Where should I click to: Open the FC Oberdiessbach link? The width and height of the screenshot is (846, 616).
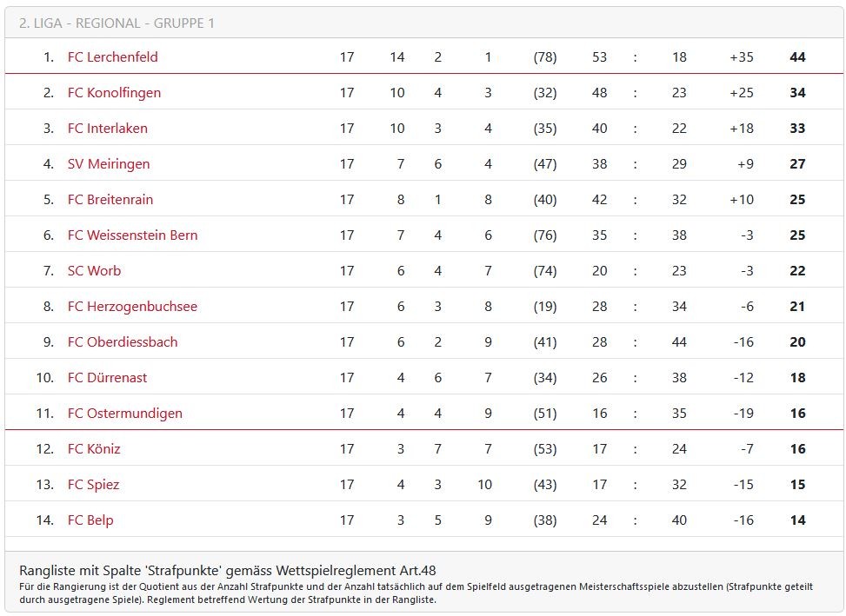(122, 342)
